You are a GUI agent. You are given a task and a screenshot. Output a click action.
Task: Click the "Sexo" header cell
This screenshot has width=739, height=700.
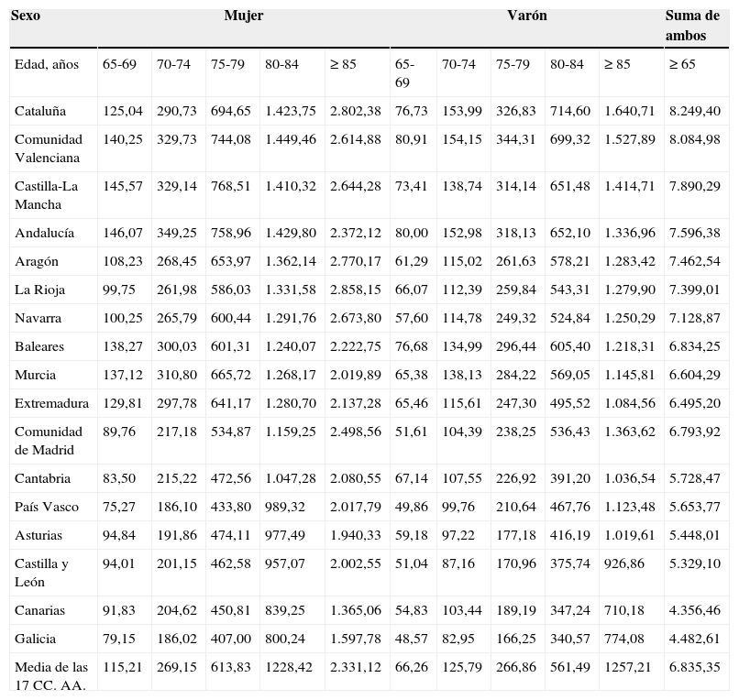coord(28,16)
